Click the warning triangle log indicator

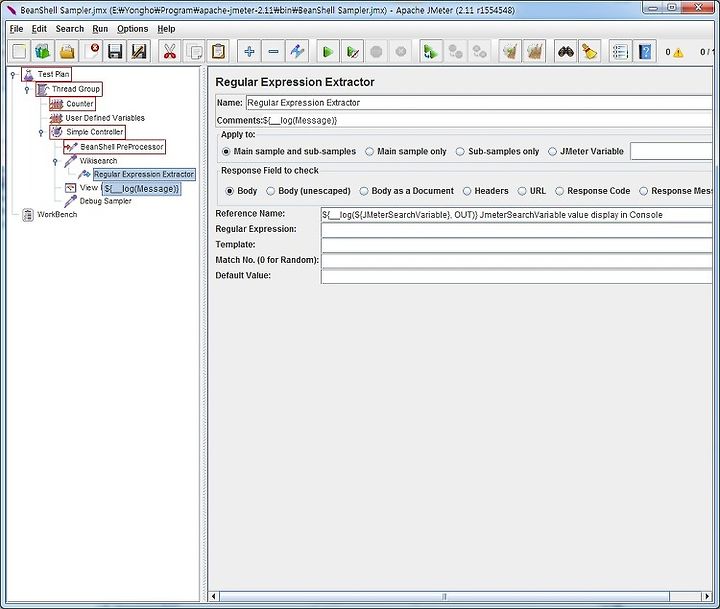pos(678,53)
